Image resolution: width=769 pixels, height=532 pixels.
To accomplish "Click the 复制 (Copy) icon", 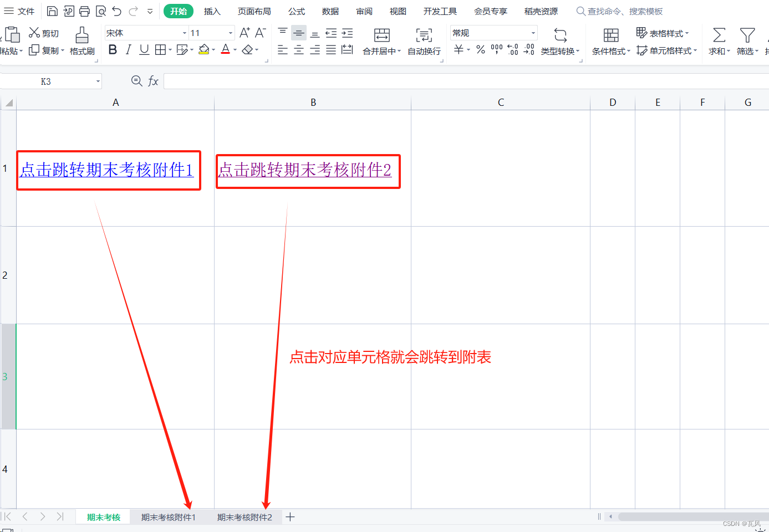I will pyautogui.click(x=34, y=50).
